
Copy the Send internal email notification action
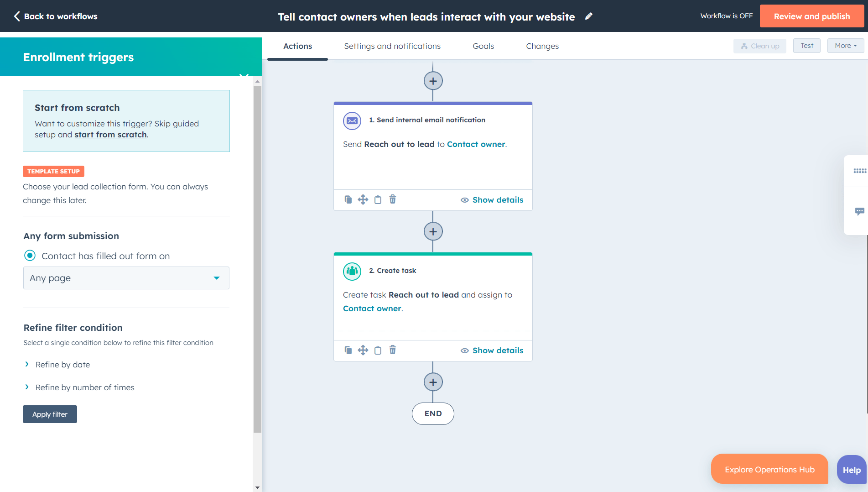click(x=348, y=199)
